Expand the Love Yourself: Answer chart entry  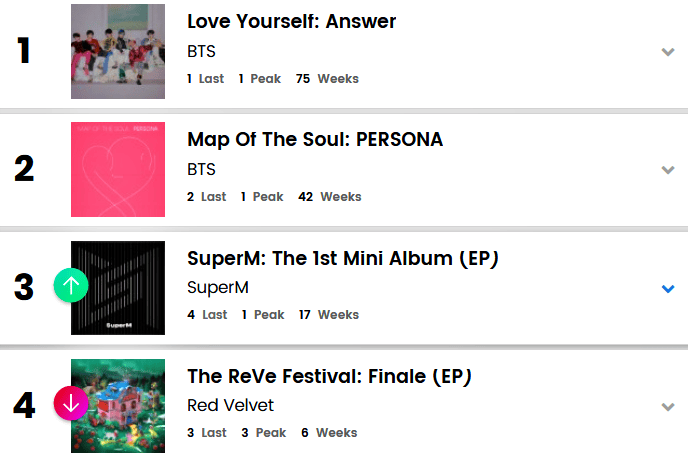[x=668, y=52]
